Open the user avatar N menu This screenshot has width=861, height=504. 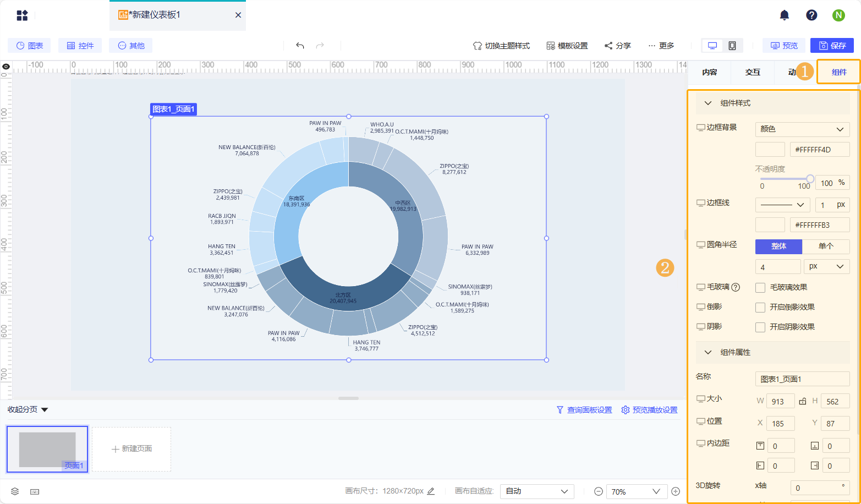click(x=838, y=15)
